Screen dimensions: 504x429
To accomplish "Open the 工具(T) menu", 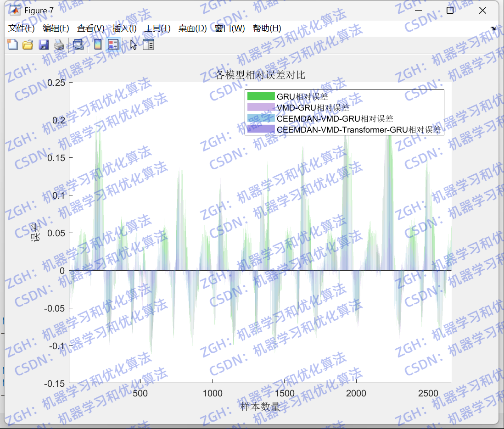I will coord(157,28).
